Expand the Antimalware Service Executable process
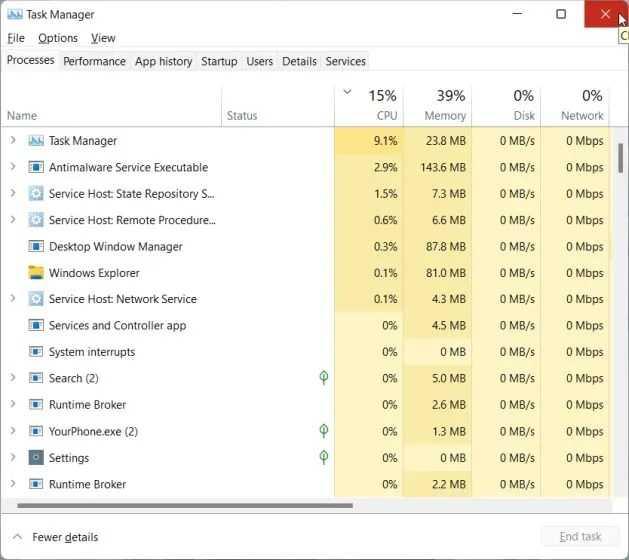Viewport: 629px width, 560px height. point(12,166)
